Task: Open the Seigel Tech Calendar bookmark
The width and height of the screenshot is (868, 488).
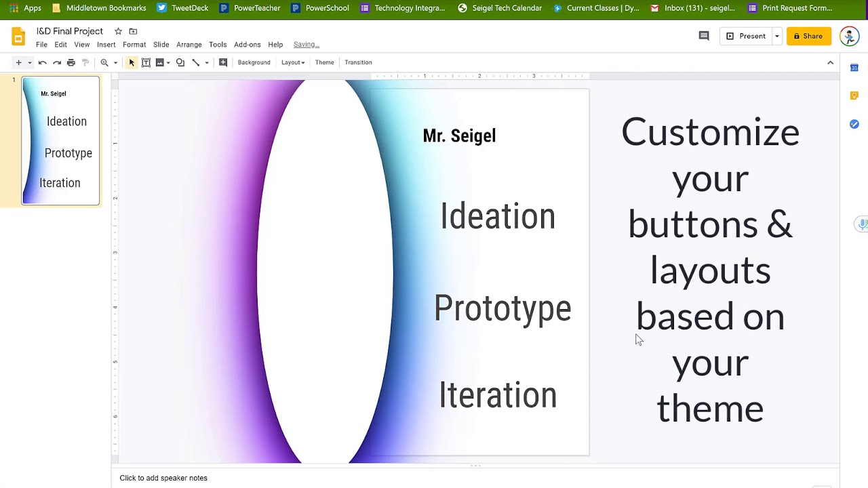Action: point(500,8)
